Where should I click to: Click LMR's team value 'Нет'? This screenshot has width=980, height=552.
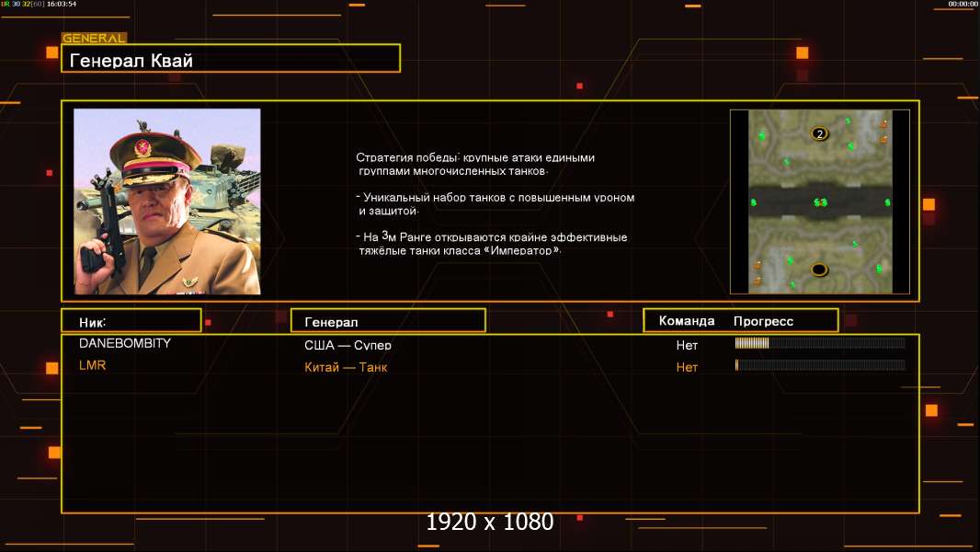pos(686,368)
